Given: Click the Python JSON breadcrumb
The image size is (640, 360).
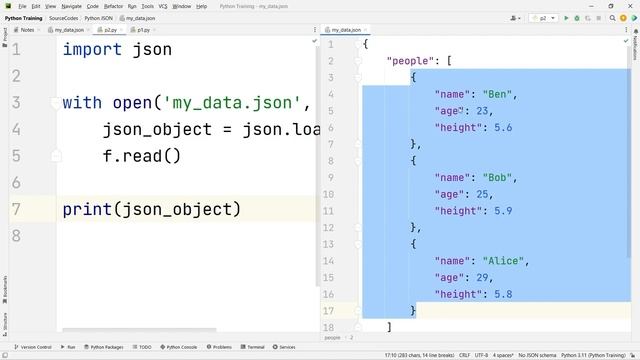Looking at the screenshot, I should (x=98, y=18).
